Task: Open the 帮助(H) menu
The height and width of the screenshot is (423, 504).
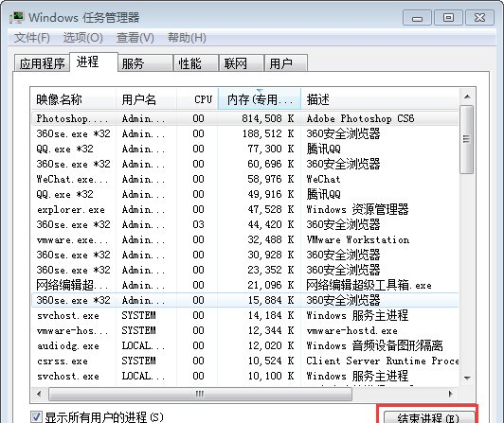Action: pyautogui.click(x=187, y=38)
